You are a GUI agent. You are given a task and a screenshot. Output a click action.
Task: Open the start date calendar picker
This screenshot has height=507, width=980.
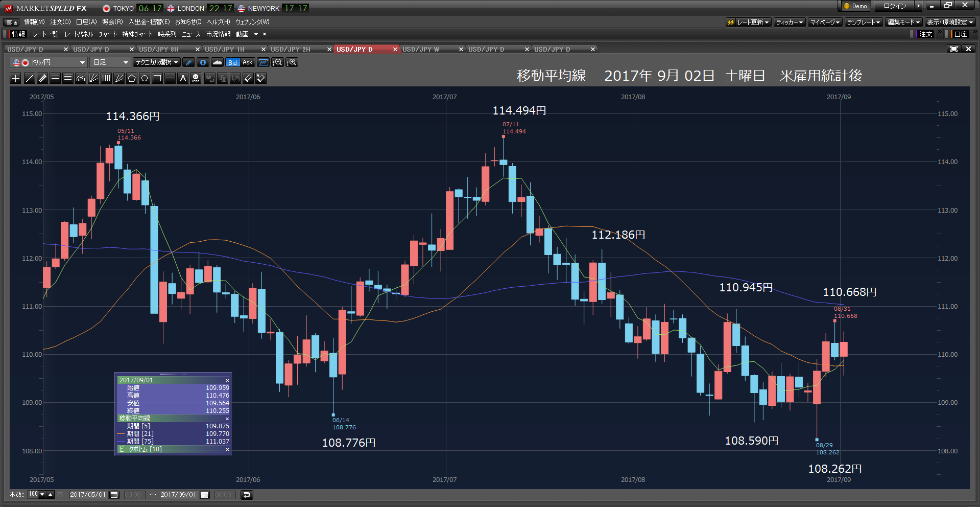[x=114, y=495]
